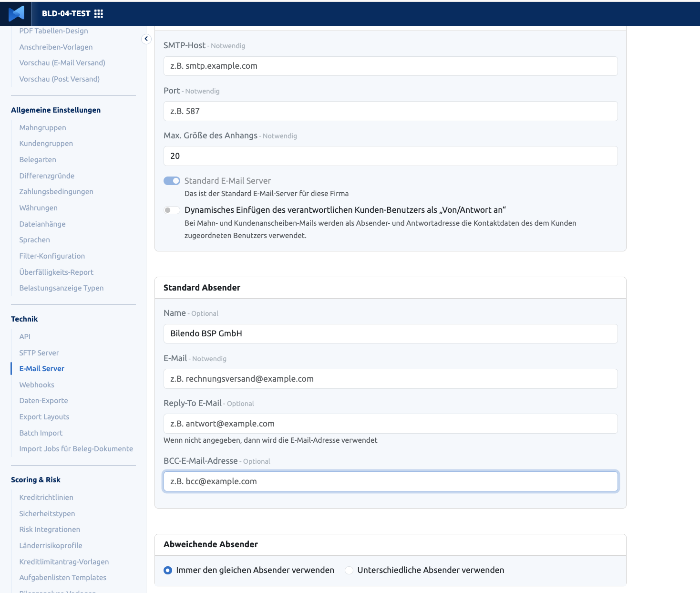Image resolution: width=700 pixels, height=593 pixels.
Task: Open Dateianhänge settings
Action: (x=42, y=224)
